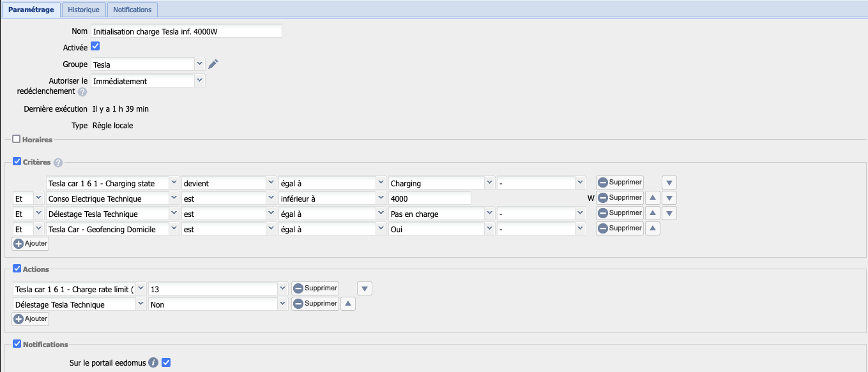Switch to the Historique tab
Screen dimensions: 868x372
click(84, 10)
